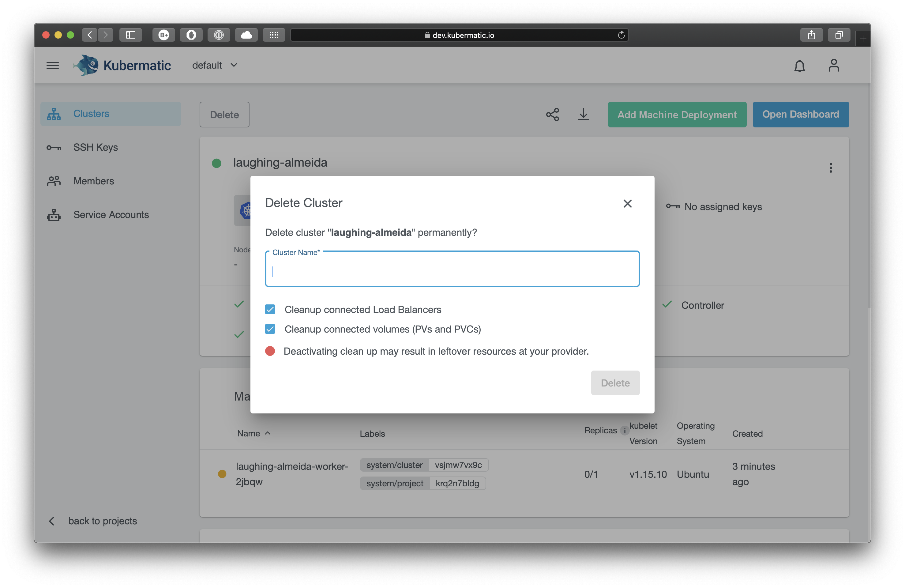Open the notifications bell
Viewport: 905px width, 588px height.
click(799, 66)
